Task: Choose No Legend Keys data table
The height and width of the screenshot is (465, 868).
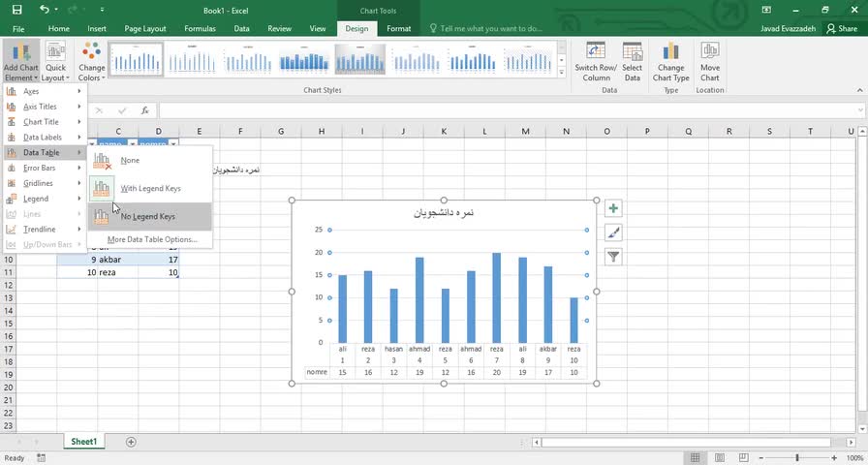Action: click(149, 216)
